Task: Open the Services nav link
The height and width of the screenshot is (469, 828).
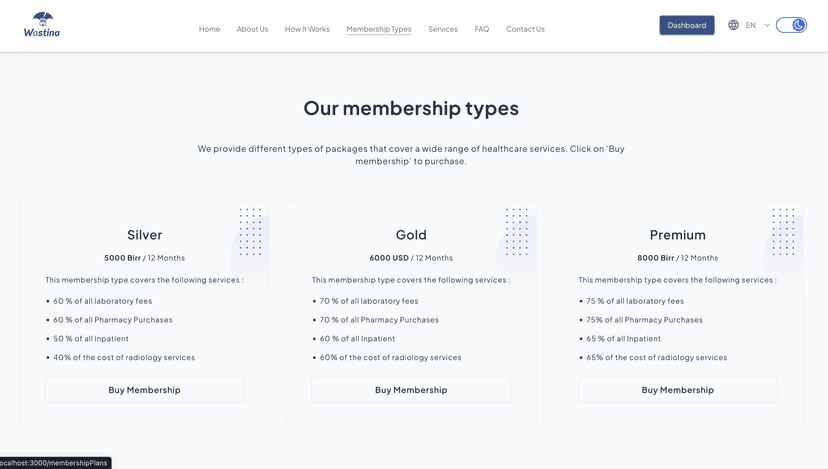Action: click(x=443, y=29)
